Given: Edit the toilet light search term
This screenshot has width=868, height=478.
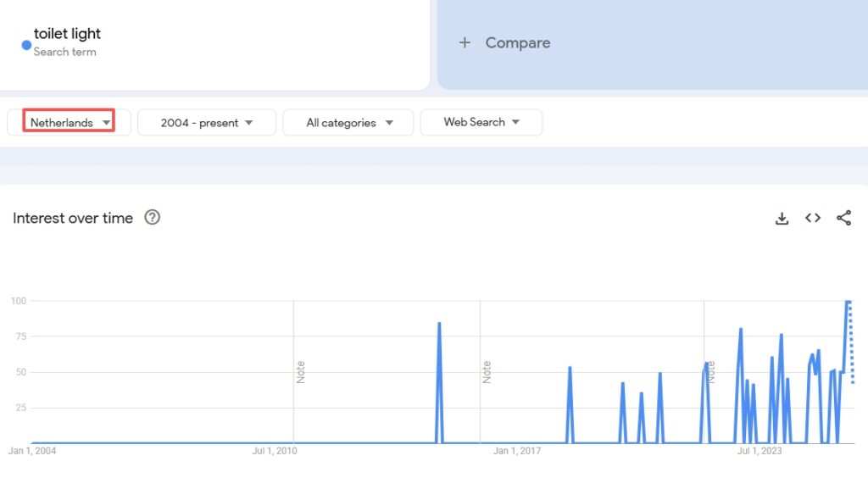Looking at the screenshot, I should click(67, 34).
